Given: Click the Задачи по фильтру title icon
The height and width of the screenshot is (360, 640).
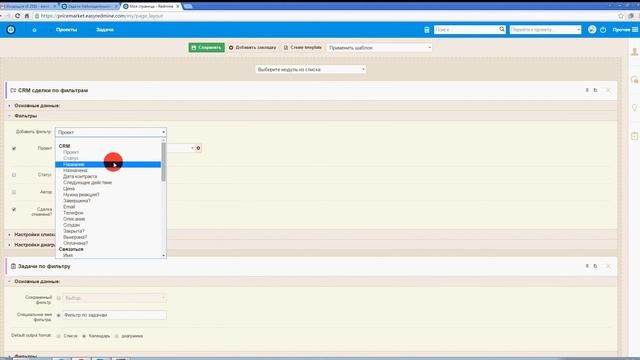Looking at the screenshot, I should [x=13, y=266].
